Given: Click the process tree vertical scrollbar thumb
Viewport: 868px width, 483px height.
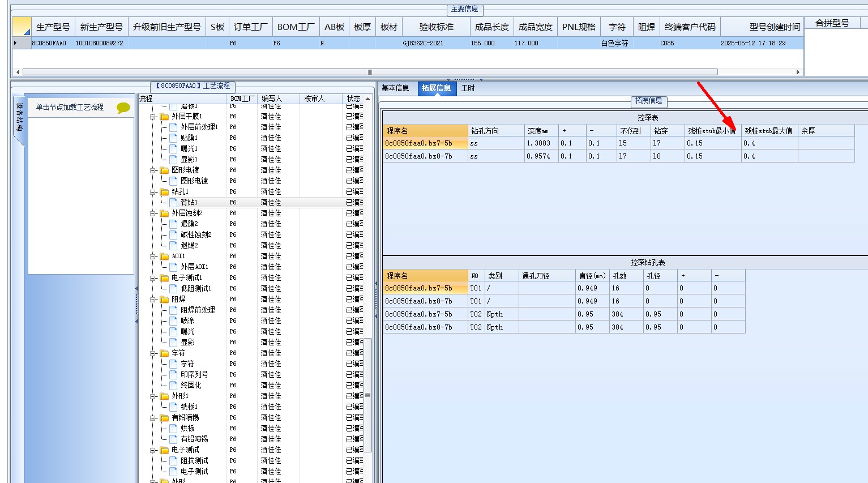Looking at the screenshot, I should click(367, 395).
